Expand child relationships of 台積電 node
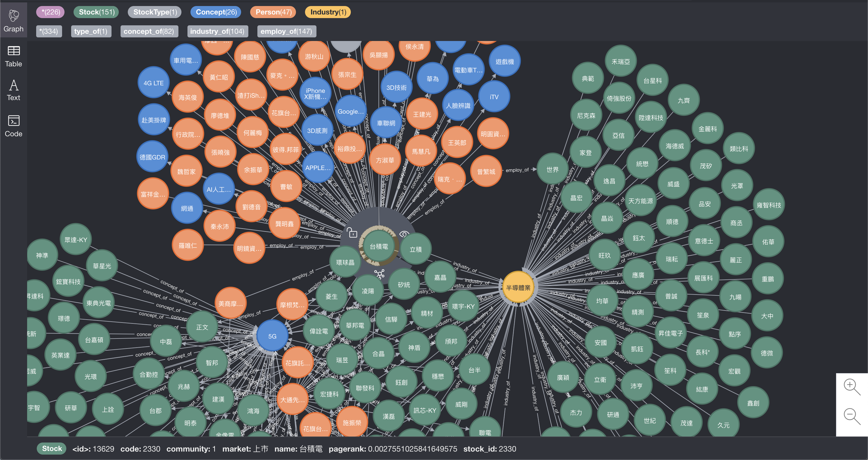868x460 pixels. coord(379,274)
